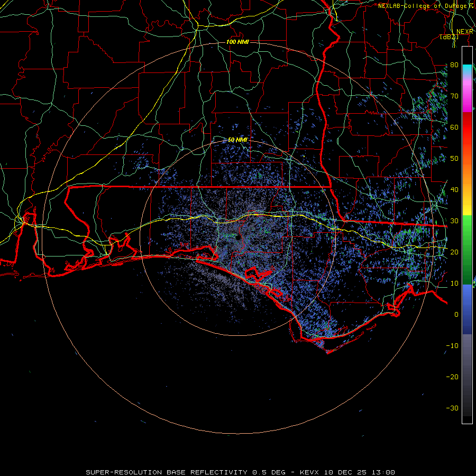Click the -30 value on the dBZ scale
Screen dimensions: 476x476
452,408
